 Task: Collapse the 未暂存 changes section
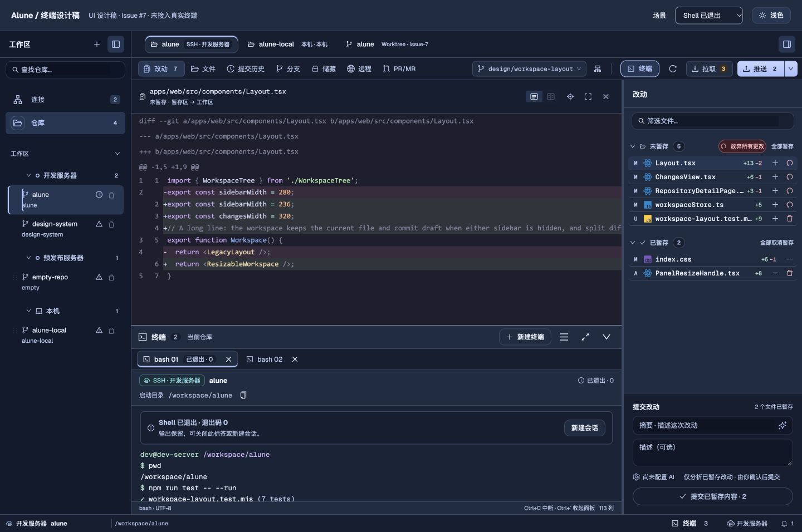click(x=633, y=146)
